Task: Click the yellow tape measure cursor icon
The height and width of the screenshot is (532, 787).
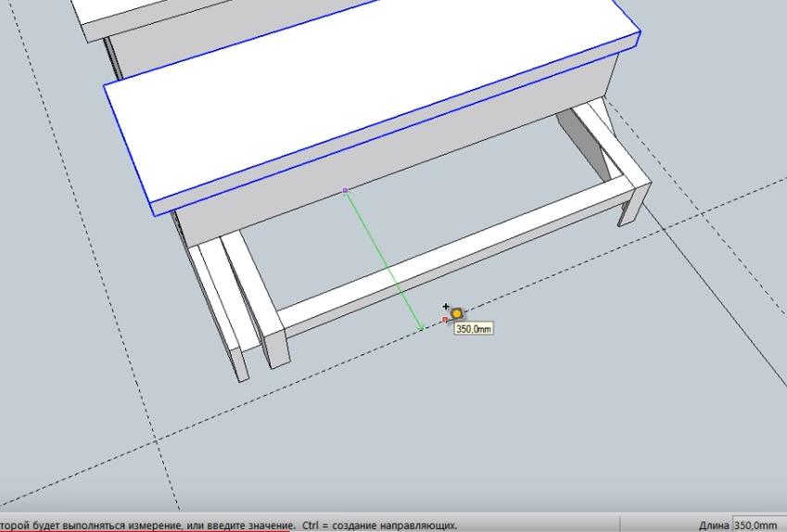Action: pyautogui.click(x=457, y=314)
